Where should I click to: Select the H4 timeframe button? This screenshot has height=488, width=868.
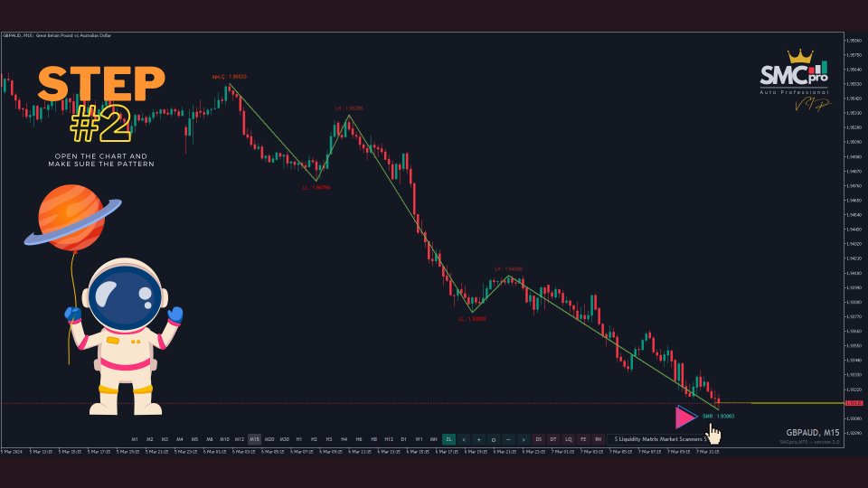pos(344,438)
